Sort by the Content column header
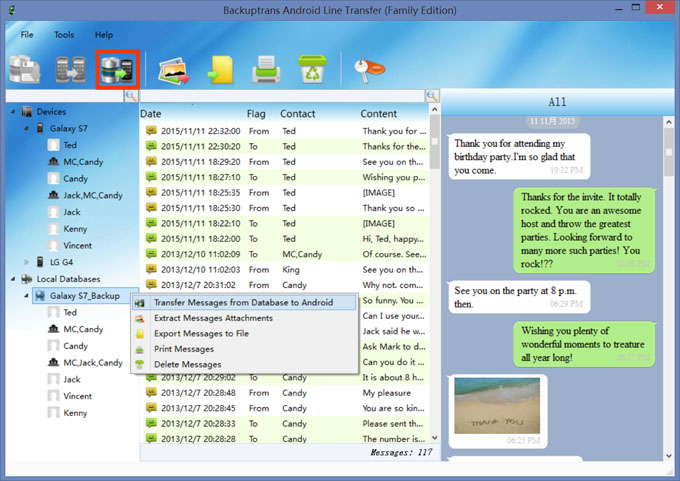The height and width of the screenshot is (481, 680). point(379,114)
